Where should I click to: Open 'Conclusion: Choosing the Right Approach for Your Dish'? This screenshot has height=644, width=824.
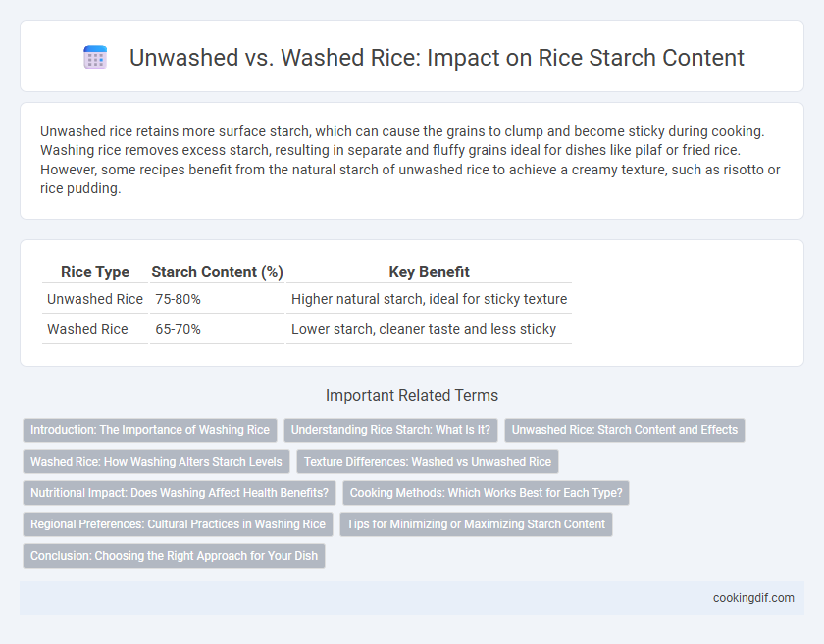[x=174, y=556]
